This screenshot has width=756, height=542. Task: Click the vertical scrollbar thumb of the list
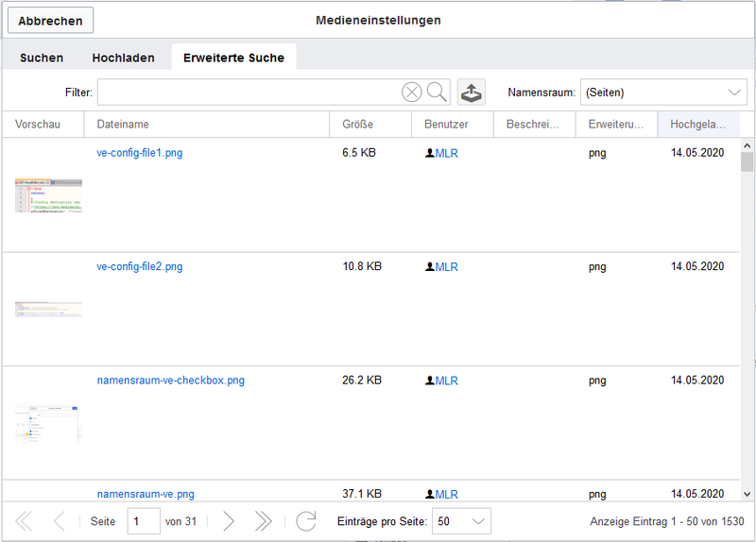pyautogui.click(x=747, y=161)
